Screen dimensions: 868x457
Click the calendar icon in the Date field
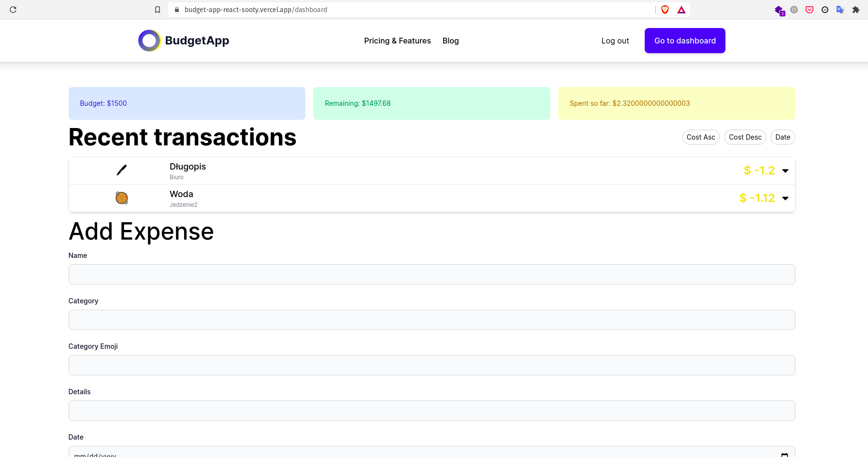[x=783, y=455]
